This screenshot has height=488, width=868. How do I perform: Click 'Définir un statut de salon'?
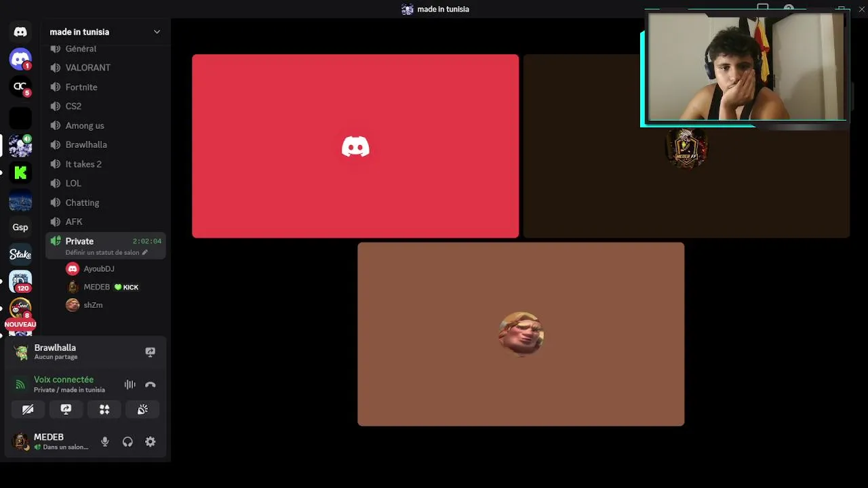pyautogui.click(x=106, y=253)
